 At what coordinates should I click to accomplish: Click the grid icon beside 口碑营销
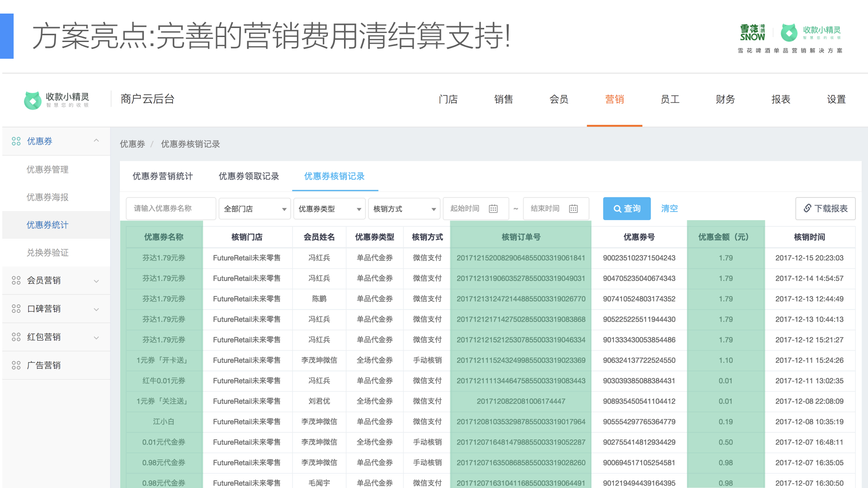click(x=16, y=309)
